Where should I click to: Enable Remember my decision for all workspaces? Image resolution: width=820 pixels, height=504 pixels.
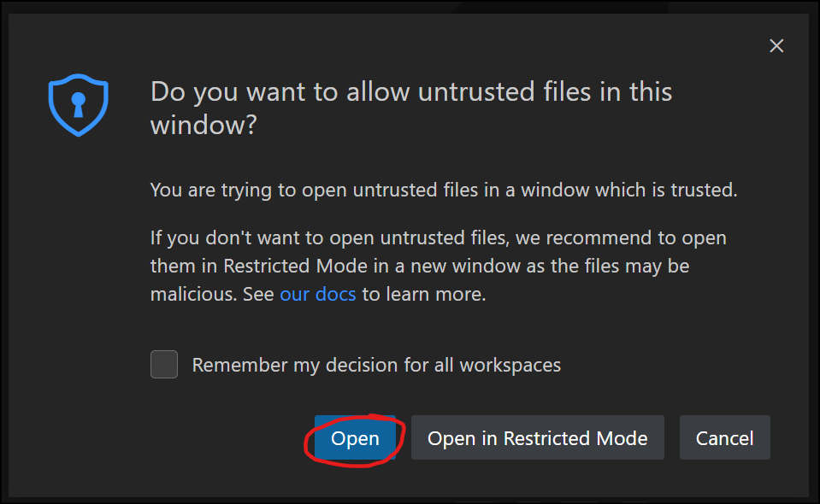(163, 365)
